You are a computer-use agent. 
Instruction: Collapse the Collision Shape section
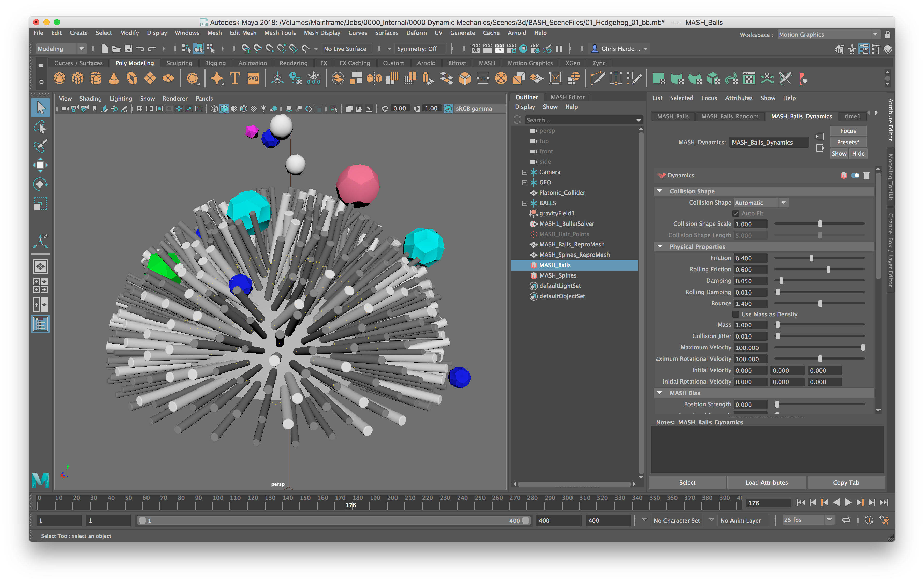pos(659,191)
